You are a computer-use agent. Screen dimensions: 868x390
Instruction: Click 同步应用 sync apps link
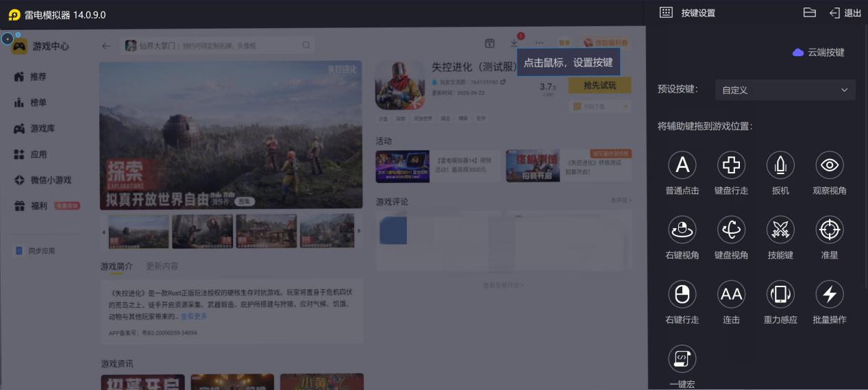[x=36, y=251]
